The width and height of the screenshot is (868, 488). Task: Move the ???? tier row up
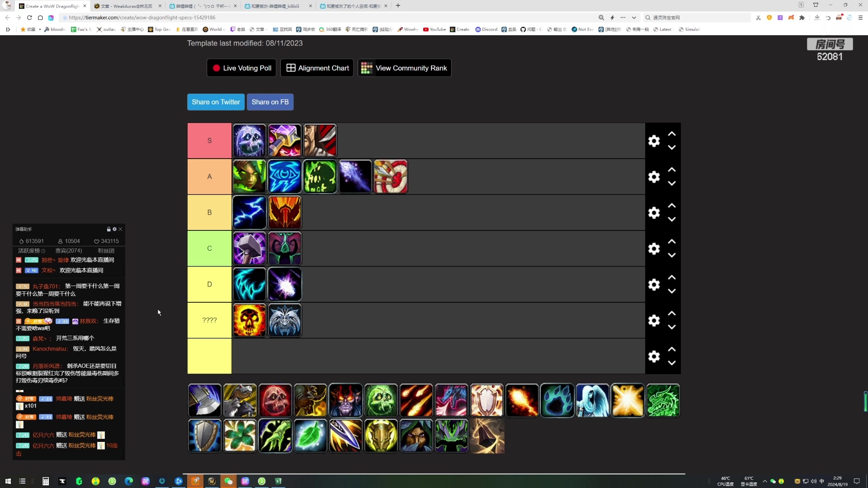(x=672, y=313)
